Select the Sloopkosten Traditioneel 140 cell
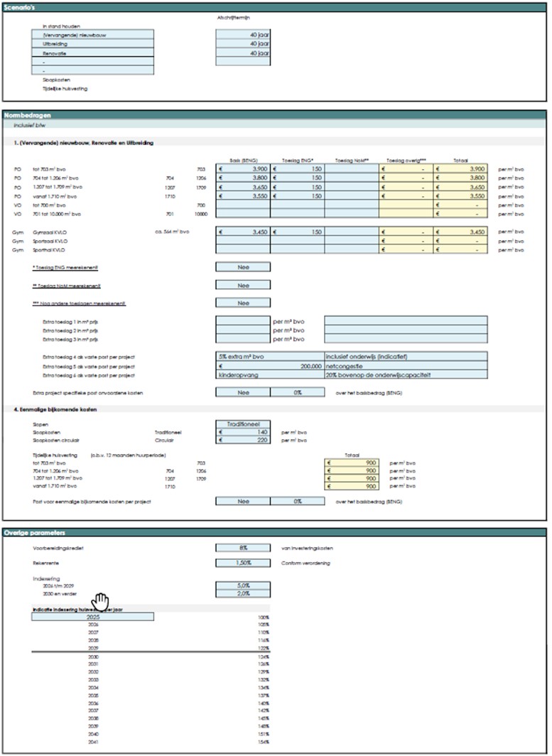The image size is (552, 756). pyautogui.click(x=243, y=432)
